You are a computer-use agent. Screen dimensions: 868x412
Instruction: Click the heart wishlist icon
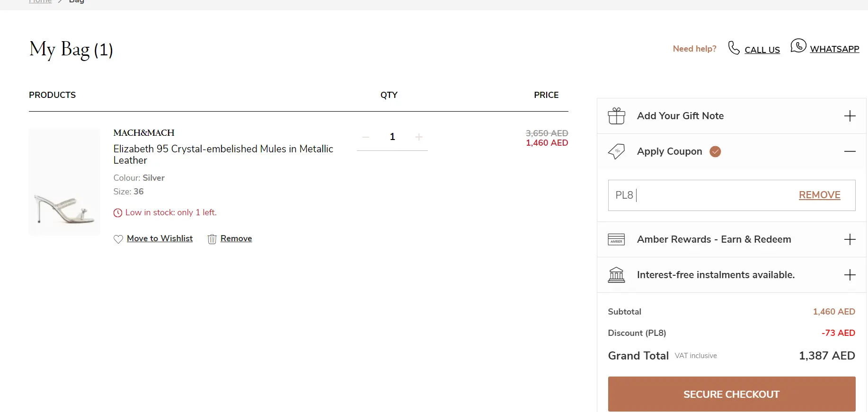[118, 239]
